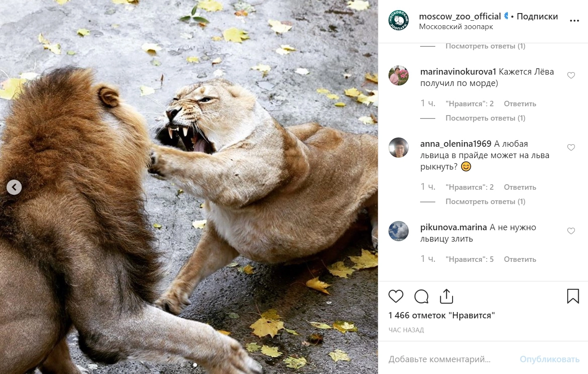Image resolution: width=588 pixels, height=374 pixels.
Task: Click the comment speech bubble icon
Action: click(421, 296)
